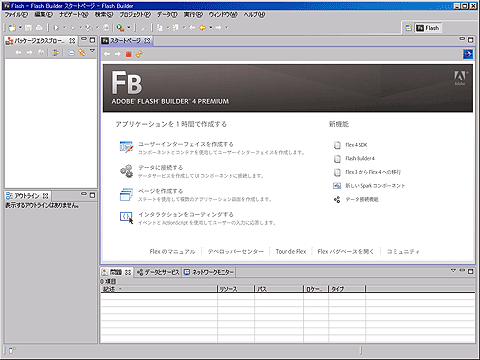Open the プロジェクト(P) menu
This screenshot has width=480, height=360.
point(135,14)
